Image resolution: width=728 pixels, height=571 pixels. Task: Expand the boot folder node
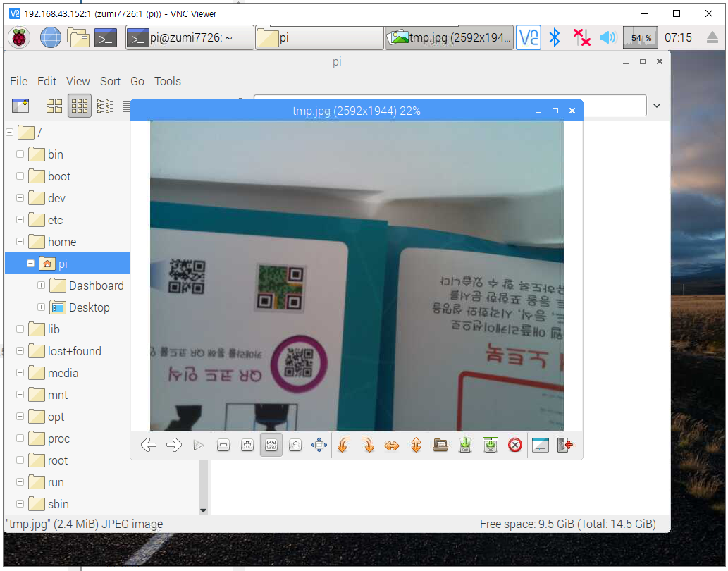pos(20,176)
